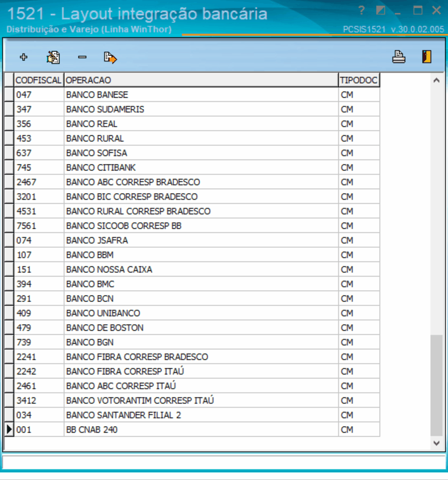
Task: Select BANCO BIC CORRESP BRADESCO row
Action: [192, 196]
